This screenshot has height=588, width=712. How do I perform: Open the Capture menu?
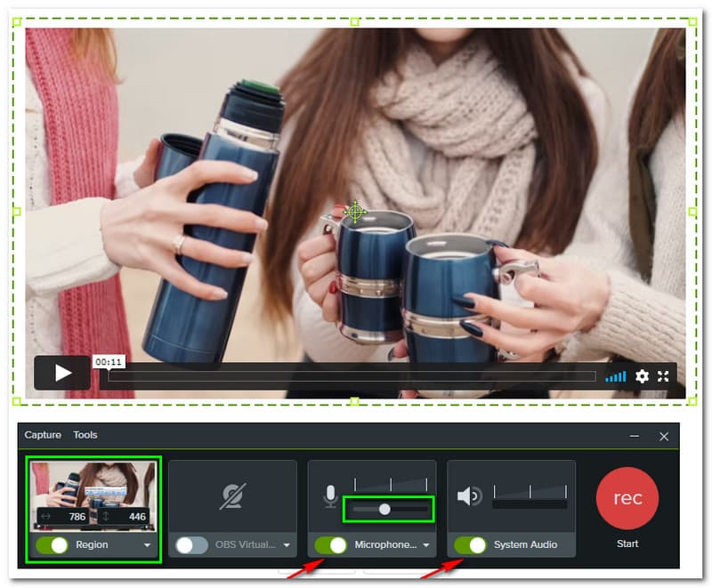point(43,435)
